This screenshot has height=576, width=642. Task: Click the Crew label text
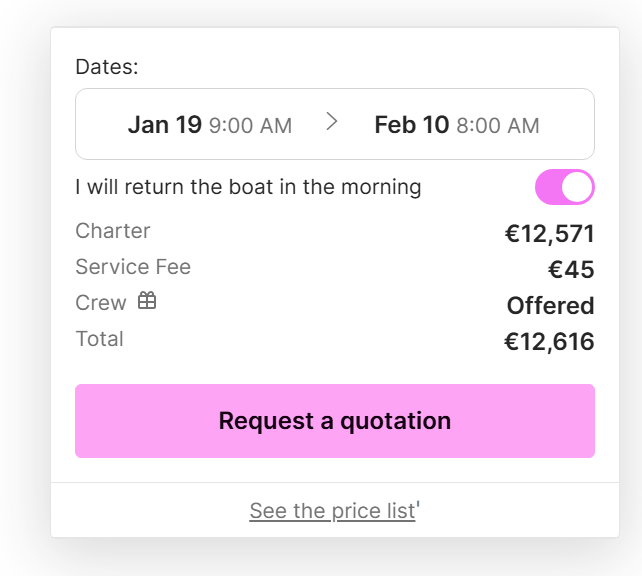pos(101,303)
